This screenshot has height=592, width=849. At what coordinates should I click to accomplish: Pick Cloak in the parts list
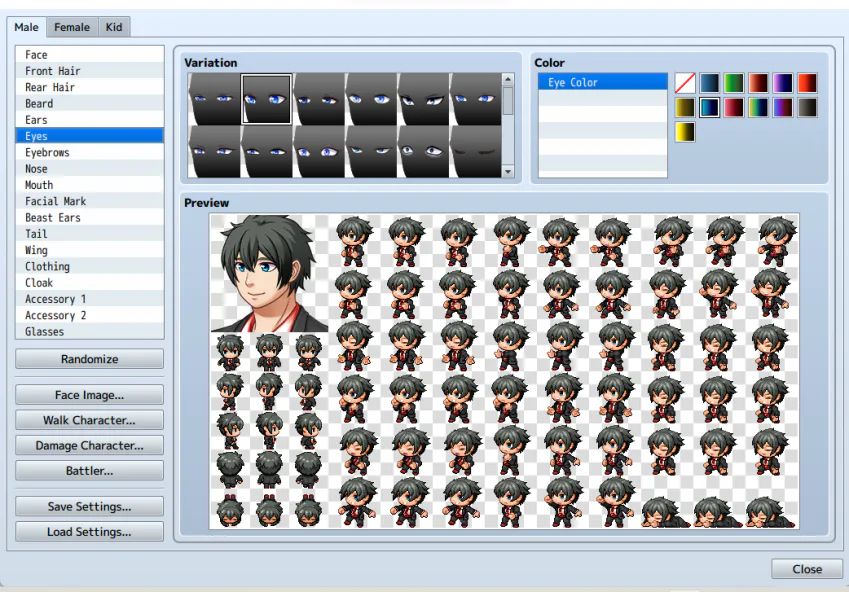(90, 282)
